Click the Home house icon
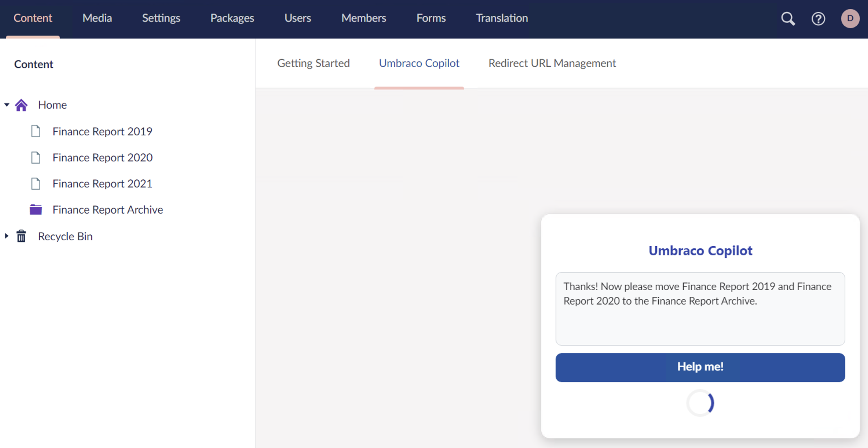The image size is (868, 448). [x=21, y=105]
